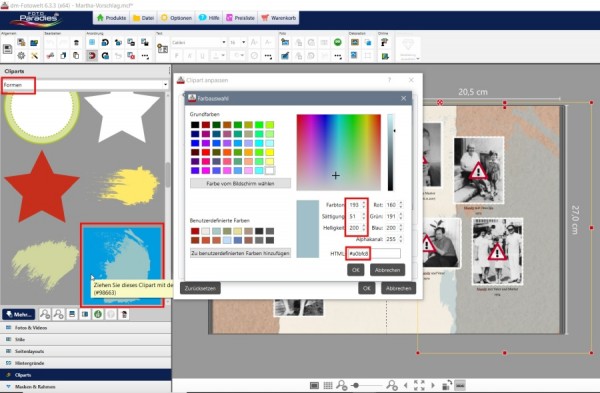This screenshot has width=600, height=393.
Task: Select the black swatch in Grundfarben
Action: click(195, 125)
